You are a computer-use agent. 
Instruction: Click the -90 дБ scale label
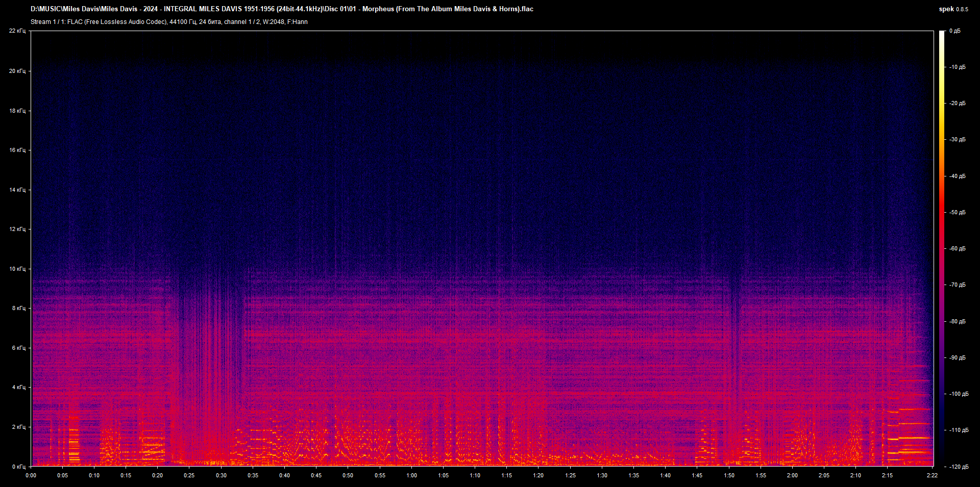957,358
